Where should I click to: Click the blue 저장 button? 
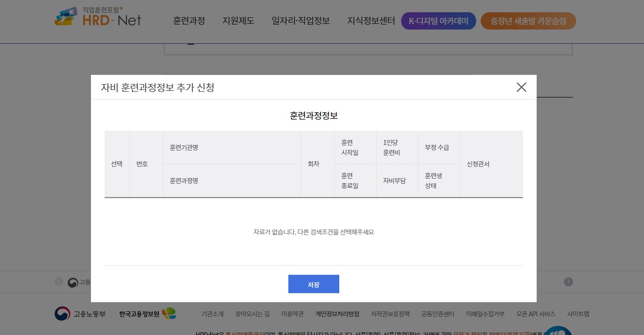(x=314, y=284)
